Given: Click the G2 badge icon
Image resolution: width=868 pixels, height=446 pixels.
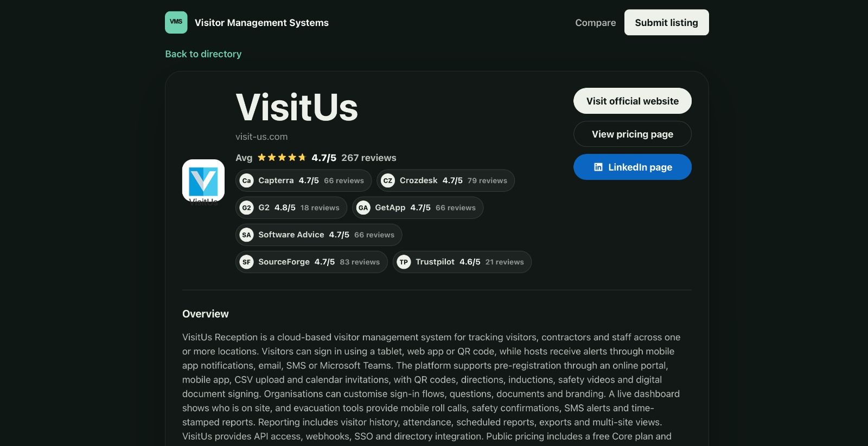Looking at the screenshot, I should click(x=247, y=208).
